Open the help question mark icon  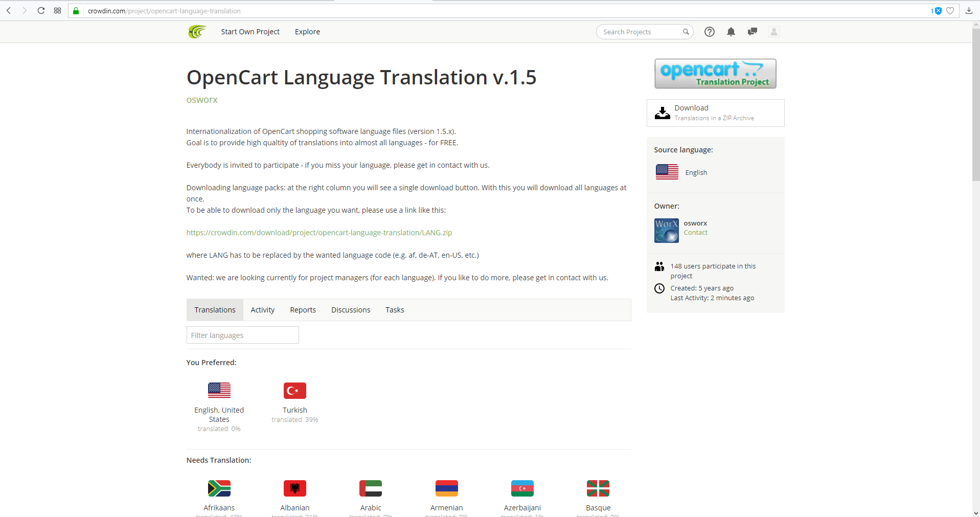709,32
